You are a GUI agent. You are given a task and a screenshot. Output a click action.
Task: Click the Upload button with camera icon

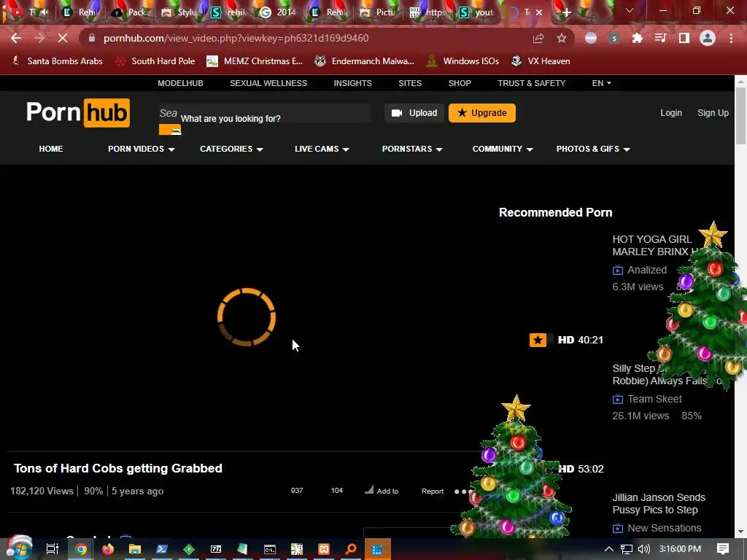tap(414, 113)
